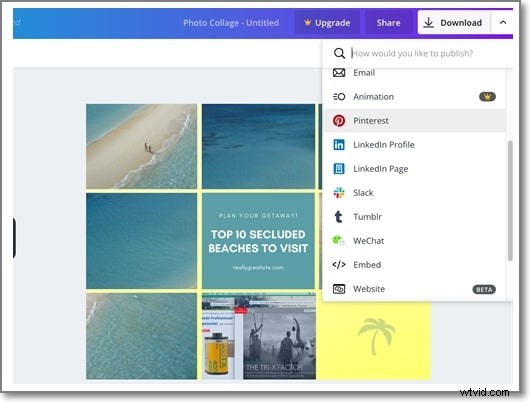The width and height of the screenshot is (530, 402).
Task: Select the Animation option
Action: [414, 97]
